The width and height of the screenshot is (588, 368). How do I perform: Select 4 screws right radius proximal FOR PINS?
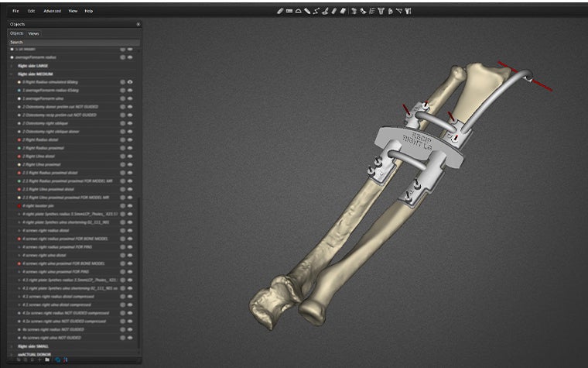coord(57,247)
